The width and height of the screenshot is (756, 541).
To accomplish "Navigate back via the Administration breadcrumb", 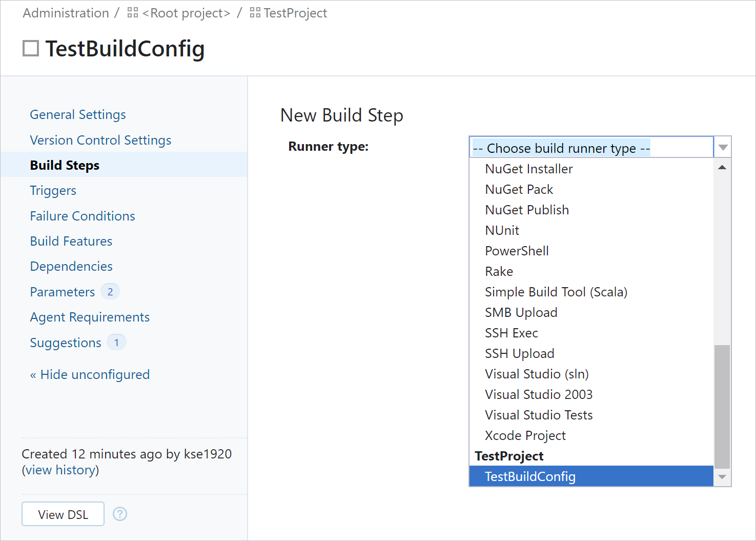I will 66,13.
